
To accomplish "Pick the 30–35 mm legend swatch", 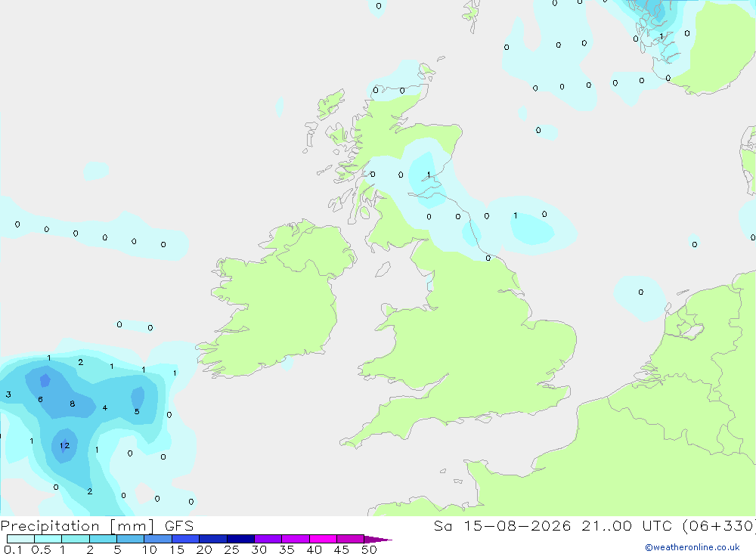I will (x=268, y=539).
